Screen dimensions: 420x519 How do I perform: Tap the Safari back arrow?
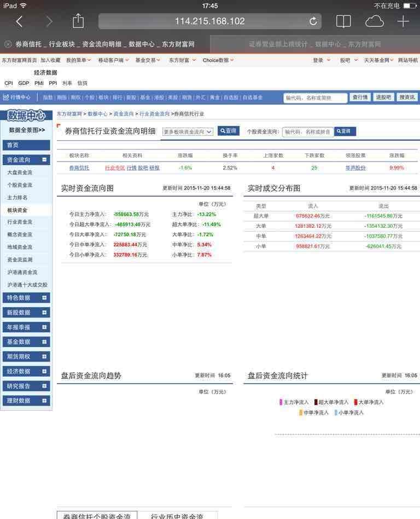point(20,21)
